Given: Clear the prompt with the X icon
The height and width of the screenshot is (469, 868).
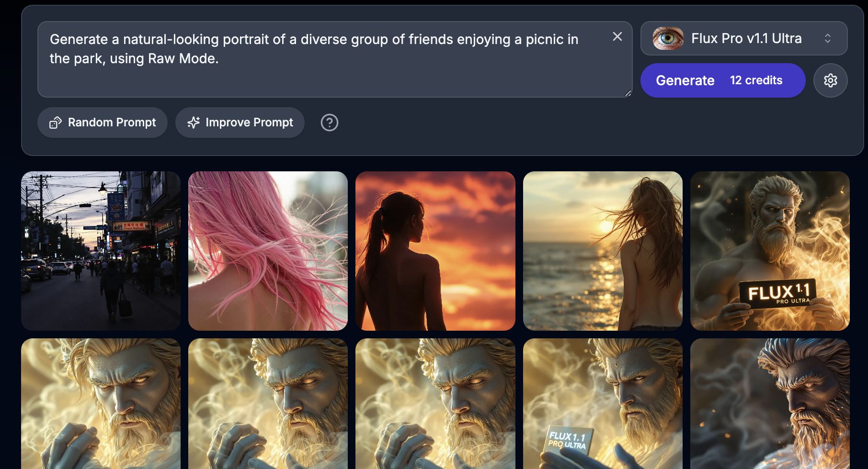Looking at the screenshot, I should (x=617, y=37).
